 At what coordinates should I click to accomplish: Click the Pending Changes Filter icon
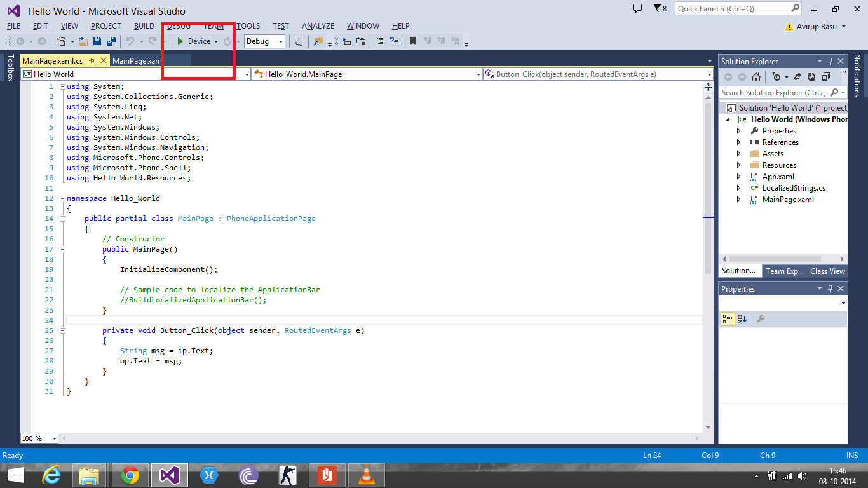(776, 77)
